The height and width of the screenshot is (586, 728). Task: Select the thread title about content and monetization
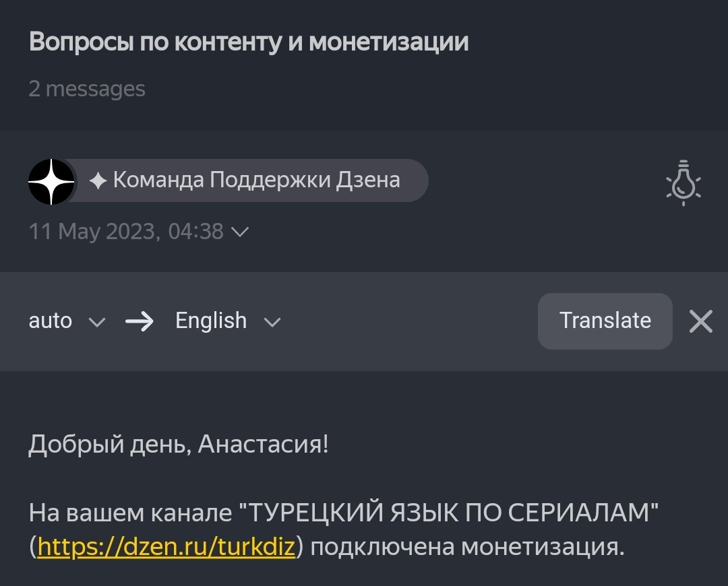[248, 42]
